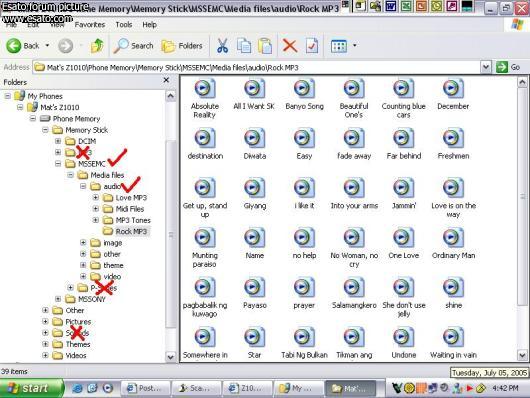This screenshot has height=398, width=530.
Task: Open the Tools menu
Action: (124, 25)
